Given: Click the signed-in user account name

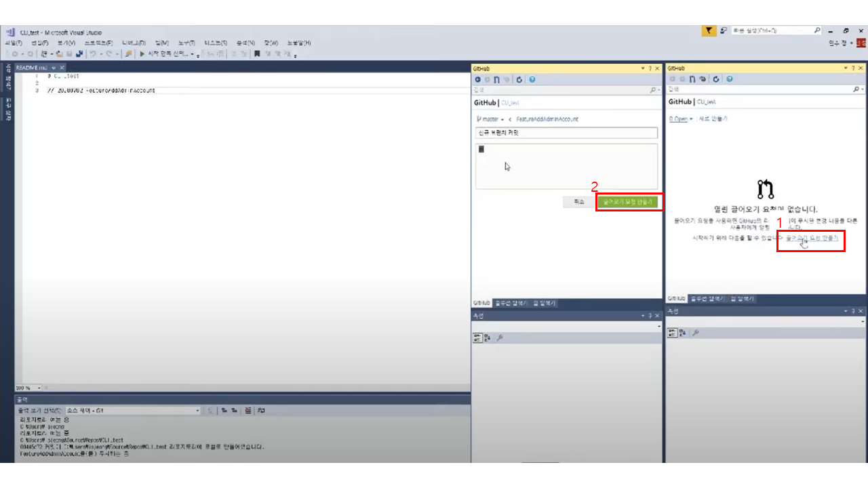Looking at the screenshot, I should pyautogui.click(x=839, y=43).
